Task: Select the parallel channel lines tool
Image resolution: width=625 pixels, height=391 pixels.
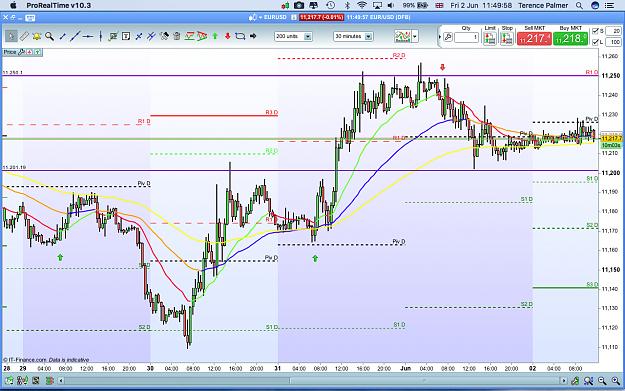Action: pyautogui.click(x=151, y=36)
